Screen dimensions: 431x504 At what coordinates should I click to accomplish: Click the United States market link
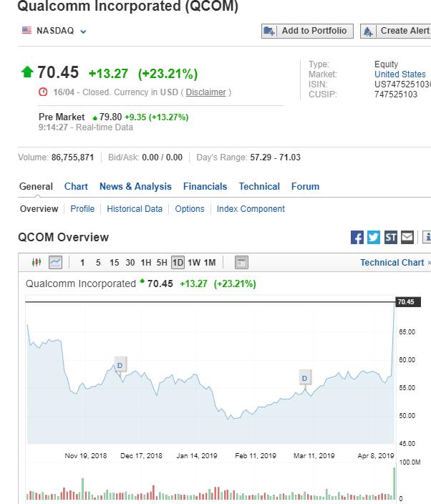coord(399,74)
